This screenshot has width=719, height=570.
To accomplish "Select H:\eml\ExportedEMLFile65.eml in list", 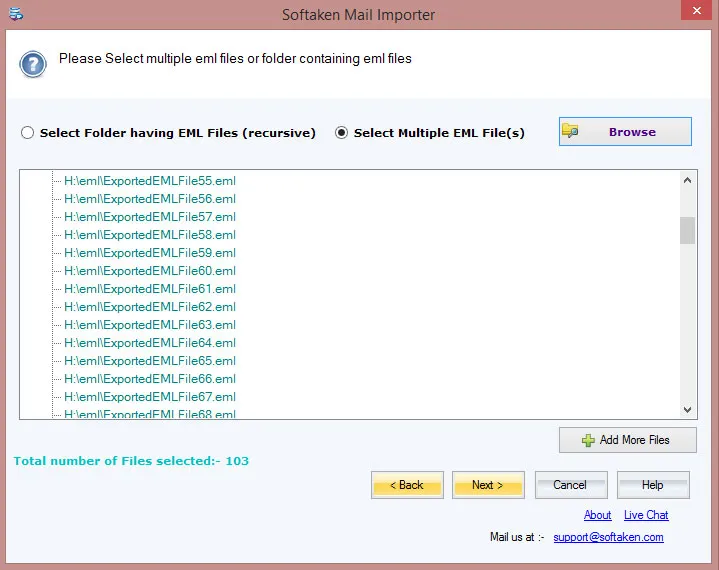I will click(150, 360).
